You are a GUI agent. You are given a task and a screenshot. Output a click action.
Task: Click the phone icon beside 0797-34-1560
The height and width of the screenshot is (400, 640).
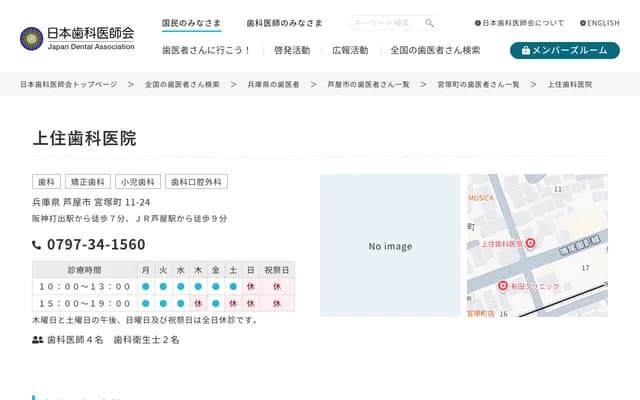coord(37,245)
